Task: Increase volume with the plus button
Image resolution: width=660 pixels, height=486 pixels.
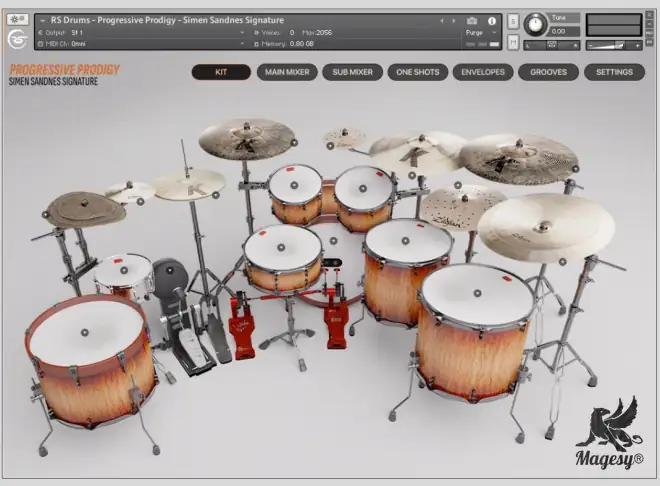Action: (638, 45)
